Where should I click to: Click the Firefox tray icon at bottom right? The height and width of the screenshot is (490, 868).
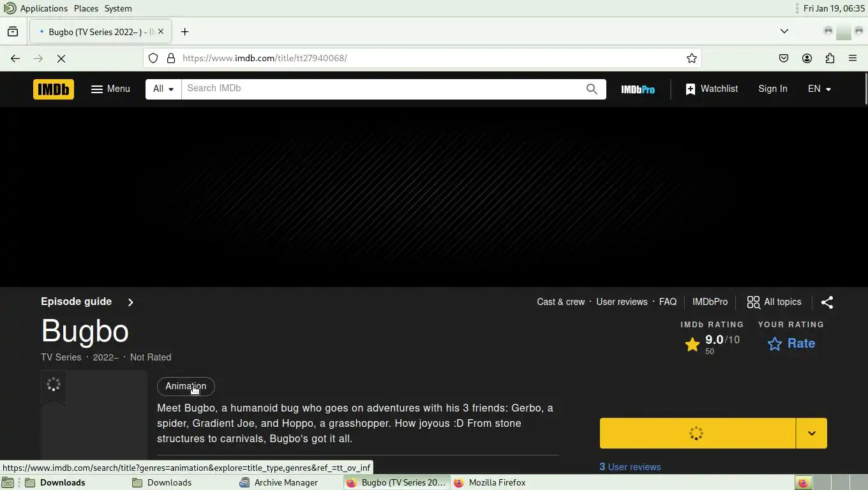coord(803,483)
